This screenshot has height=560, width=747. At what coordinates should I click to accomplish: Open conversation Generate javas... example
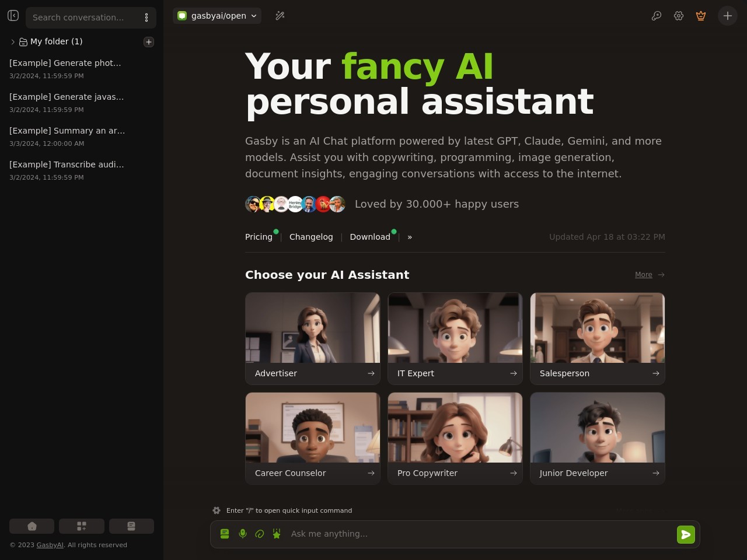(x=82, y=103)
